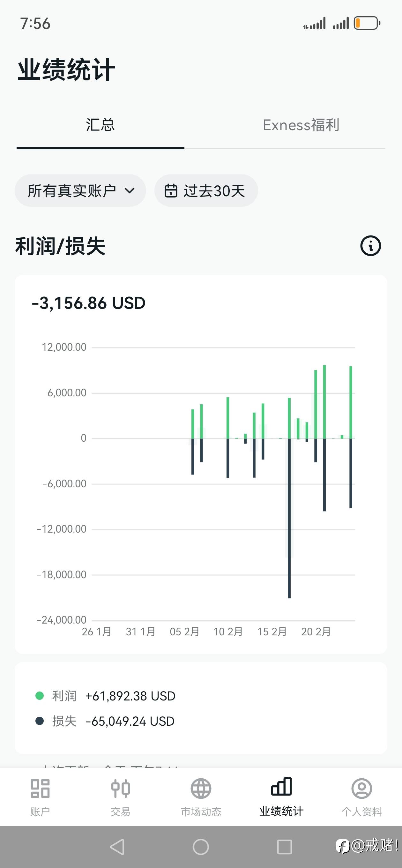Open the 过去30天 date range selector
402x868 pixels.
[x=206, y=191]
